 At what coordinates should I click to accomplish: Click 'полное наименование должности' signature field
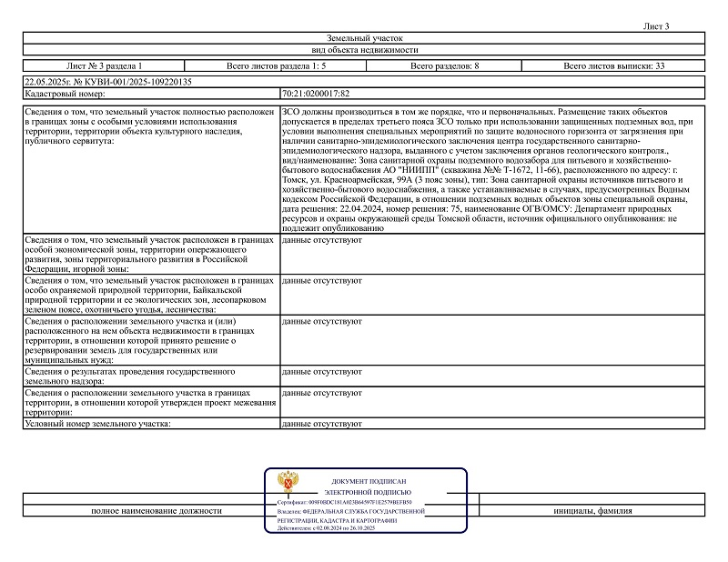157,511
